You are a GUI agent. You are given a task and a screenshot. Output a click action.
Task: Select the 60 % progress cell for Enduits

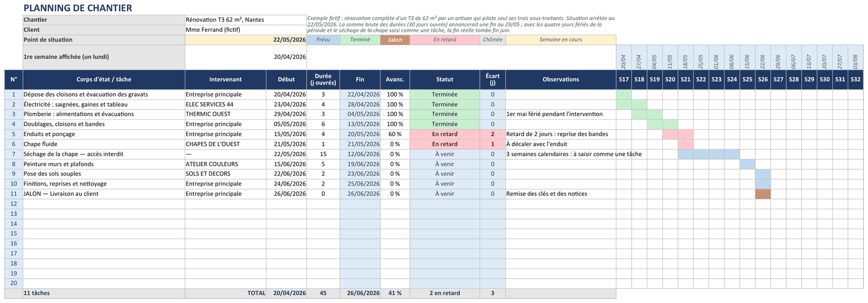[395, 134]
